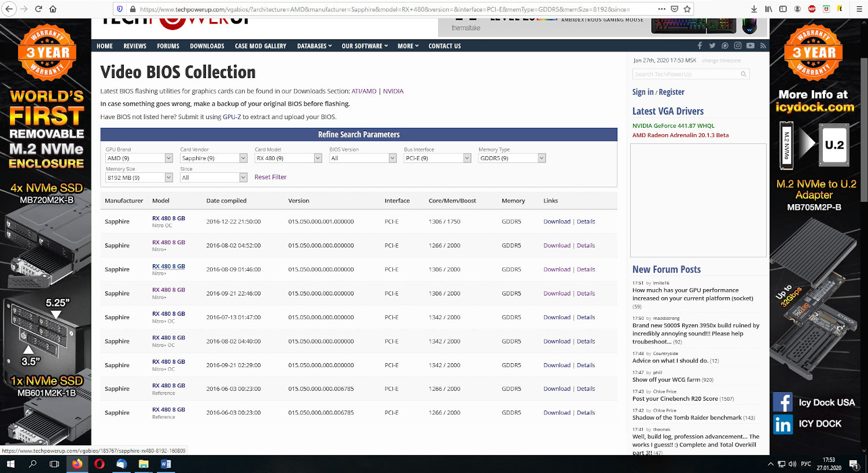
Task: Open the Register link
Action: (x=671, y=92)
